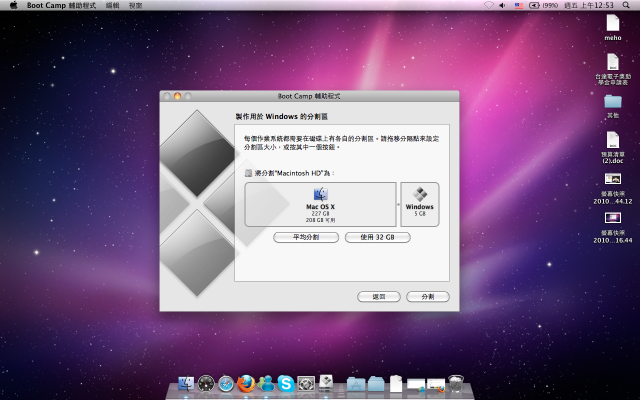Restore the minimized Firefox window
Screen dimensions: 640x400
click(436, 385)
